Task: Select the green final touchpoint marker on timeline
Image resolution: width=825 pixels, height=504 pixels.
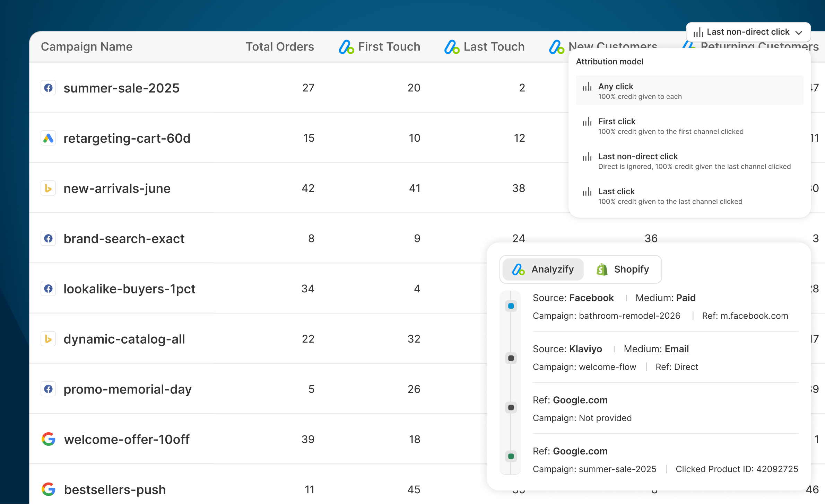Action: [511, 456]
